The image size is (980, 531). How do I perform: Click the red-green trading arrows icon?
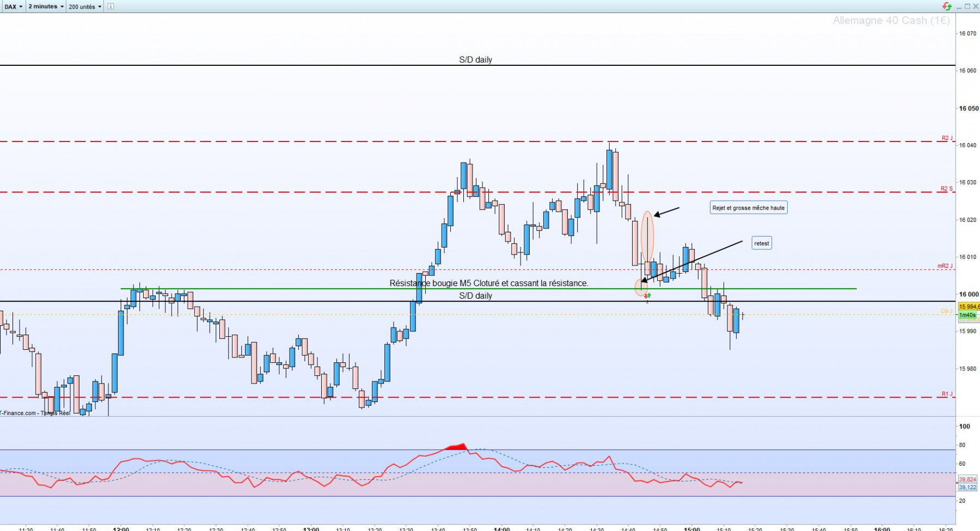(x=947, y=6)
